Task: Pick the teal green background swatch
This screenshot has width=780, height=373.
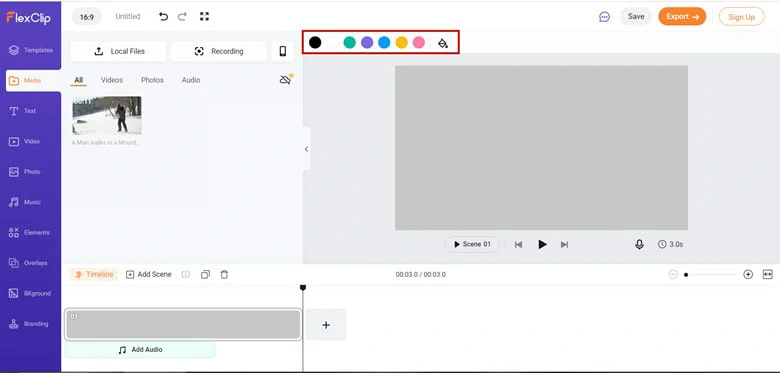Action: [x=350, y=42]
